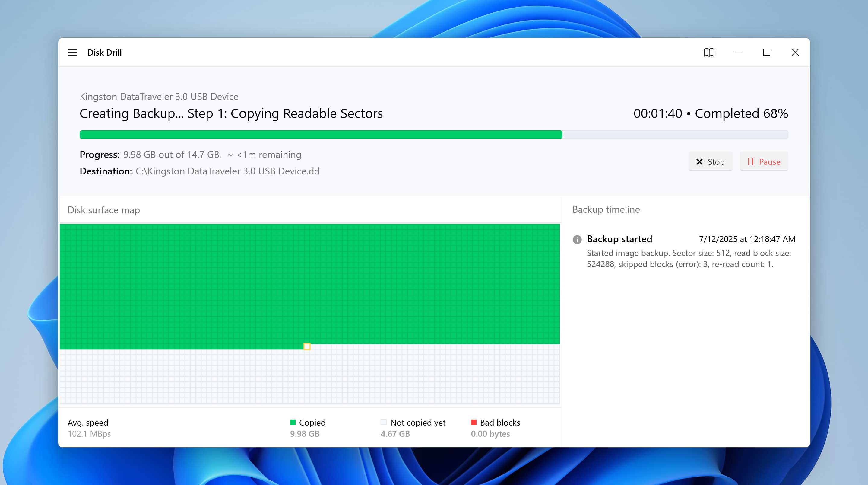
Task: Click the Creating Backup Step 1 heading
Action: click(231, 114)
